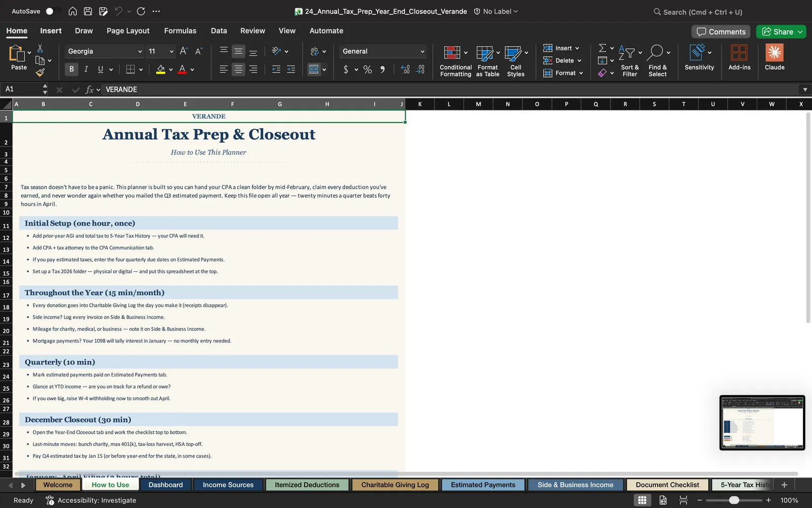The width and height of the screenshot is (812, 508).
Task: Expand the borders dropdown arrow
Action: tap(141, 70)
